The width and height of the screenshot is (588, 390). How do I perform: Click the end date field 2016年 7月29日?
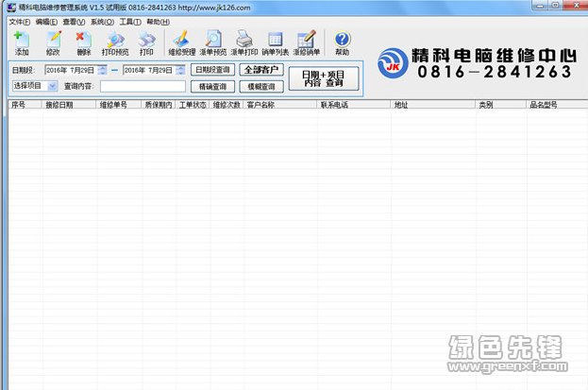pyautogui.click(x=149, y=70)
